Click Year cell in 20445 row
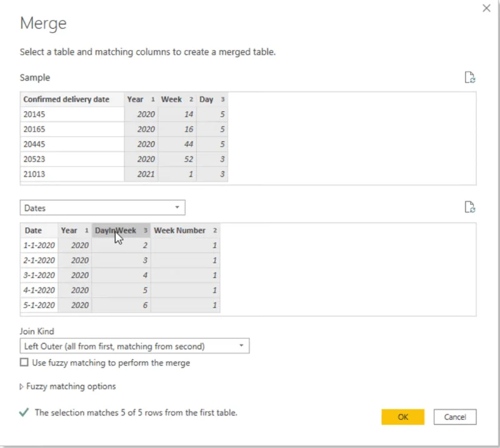This screenshot has width=500, height=448. (x=141, y=144)
